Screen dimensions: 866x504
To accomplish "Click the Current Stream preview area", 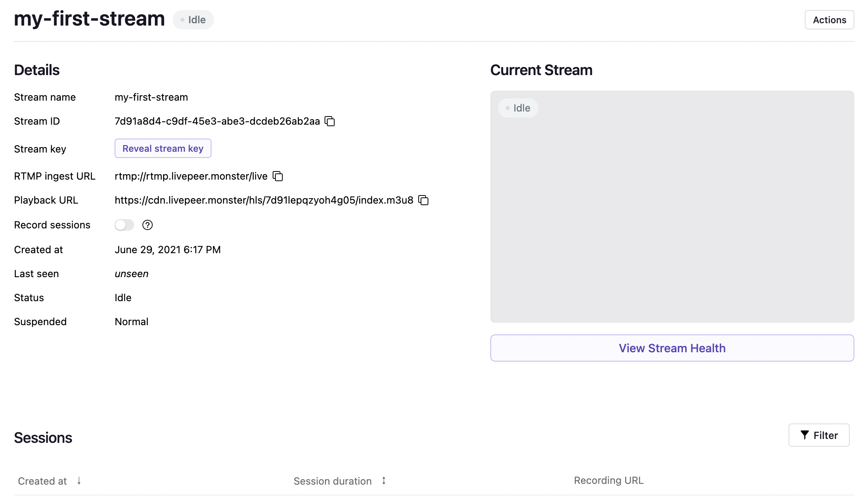I will (672, 217).
